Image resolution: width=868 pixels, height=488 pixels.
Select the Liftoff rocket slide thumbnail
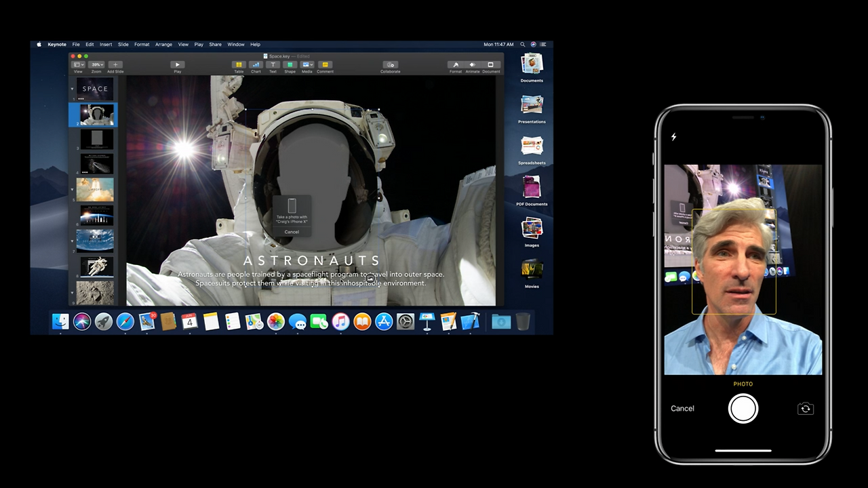click(x=95, y=190)
